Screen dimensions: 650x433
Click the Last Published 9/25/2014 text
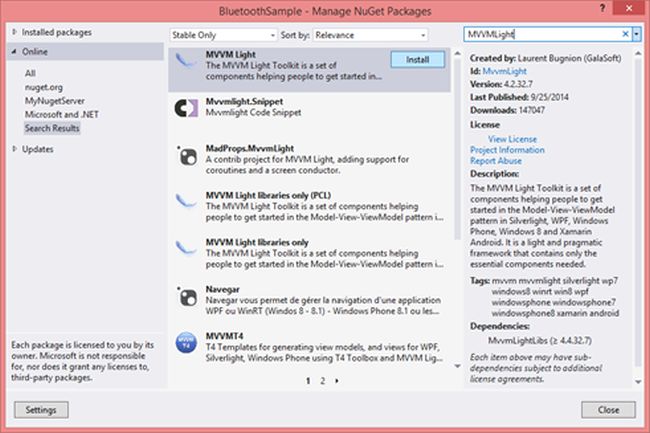[519, 97]
